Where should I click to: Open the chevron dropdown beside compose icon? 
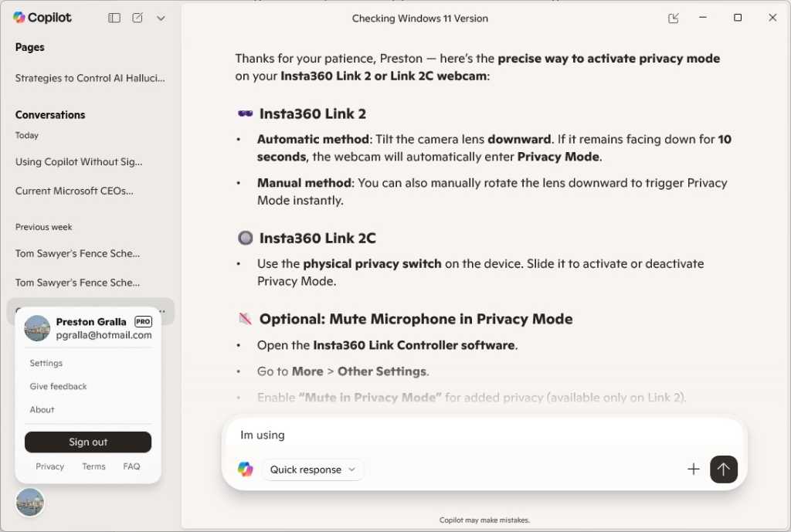(161, 17)
